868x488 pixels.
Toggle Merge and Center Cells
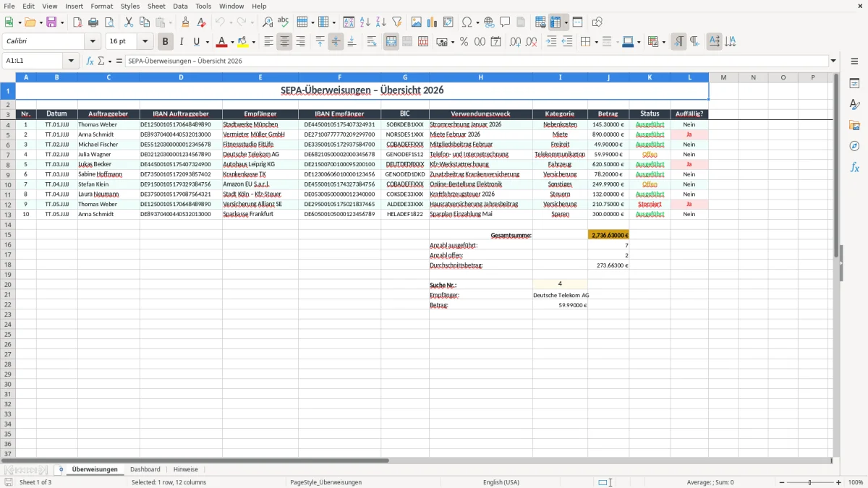coord(391,42)
